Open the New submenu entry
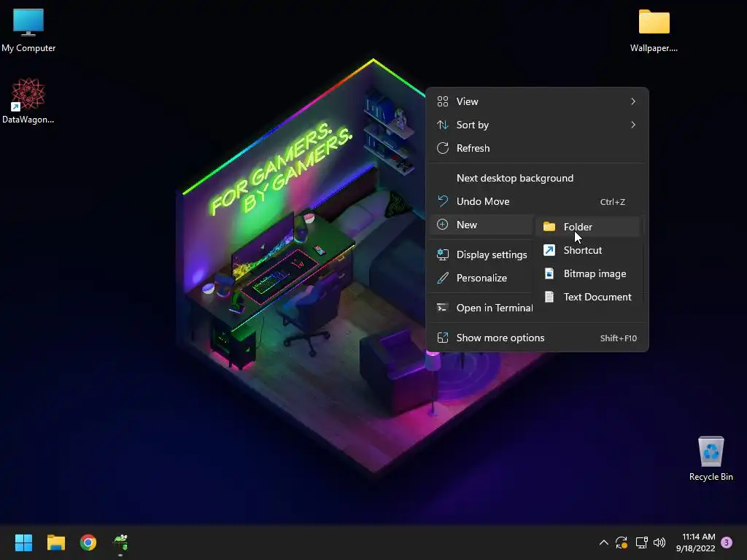Viewport: 747px width, 560px height. point(481,225)
